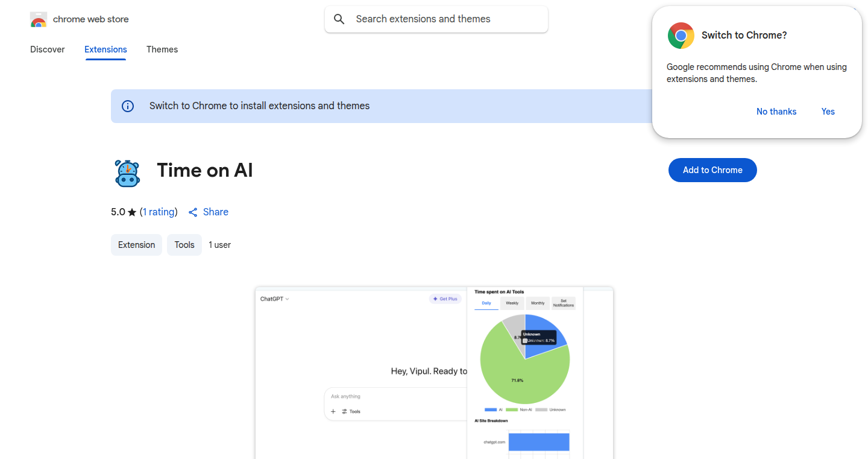Click the star rating icon
This screenshot has width=868, height=459.
(132, 212)
